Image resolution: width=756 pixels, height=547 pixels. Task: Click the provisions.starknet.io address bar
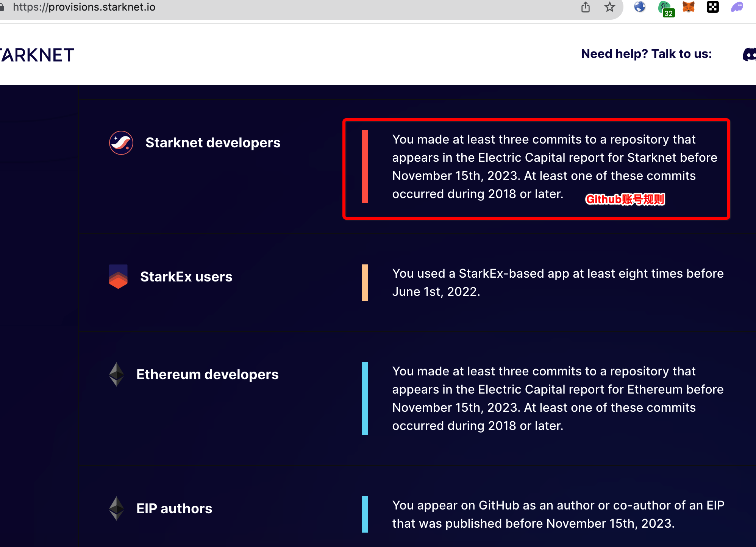(x=84, y=7)
